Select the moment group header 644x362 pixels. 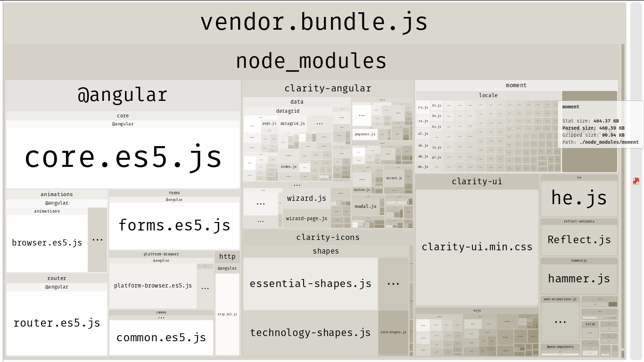coord(516,85)
